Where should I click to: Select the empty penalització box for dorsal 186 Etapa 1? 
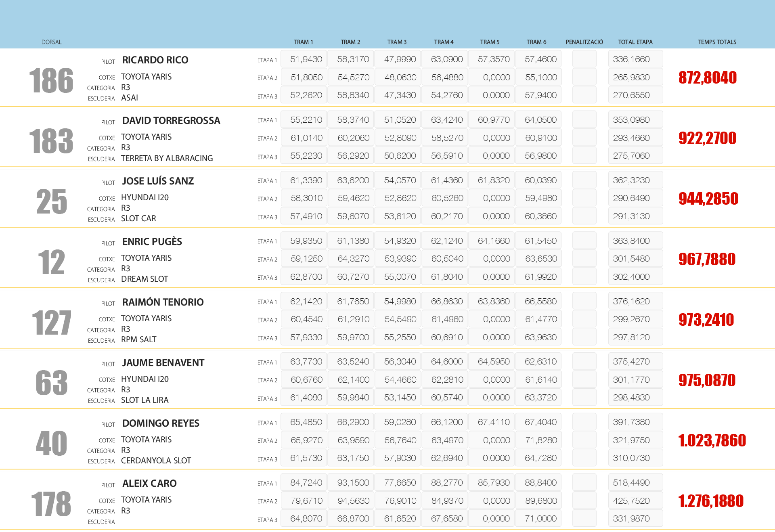point(584,59)
